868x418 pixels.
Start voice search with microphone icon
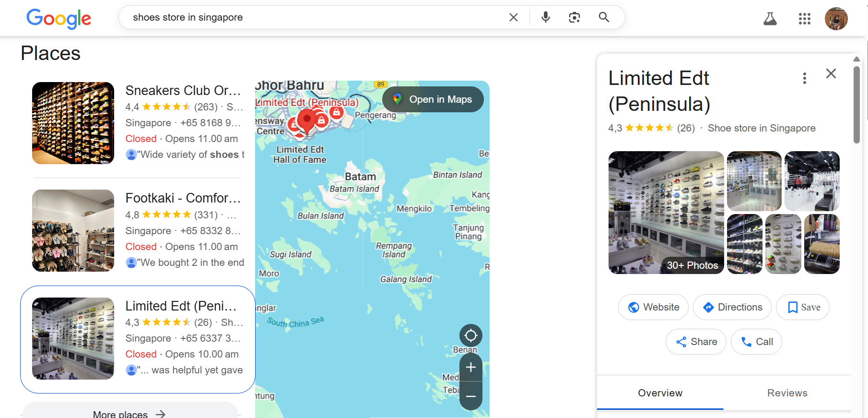[545, 18]
